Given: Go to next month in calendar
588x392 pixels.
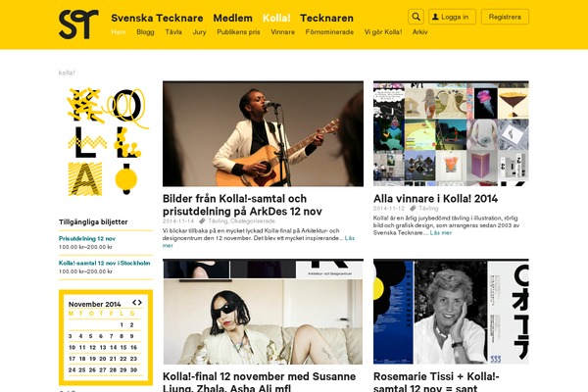Looking at the screenshot, I should (139, 303).
